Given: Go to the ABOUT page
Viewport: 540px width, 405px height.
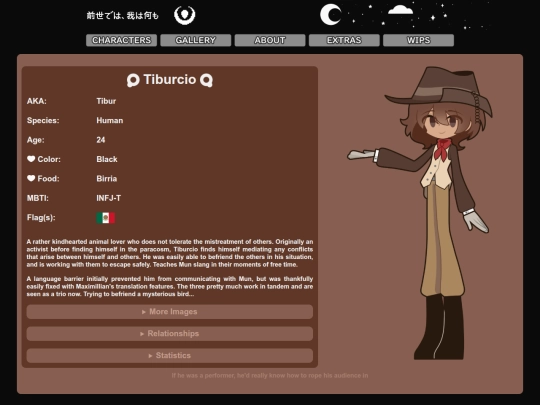Looking at the screenshot, I should point(270,40).
